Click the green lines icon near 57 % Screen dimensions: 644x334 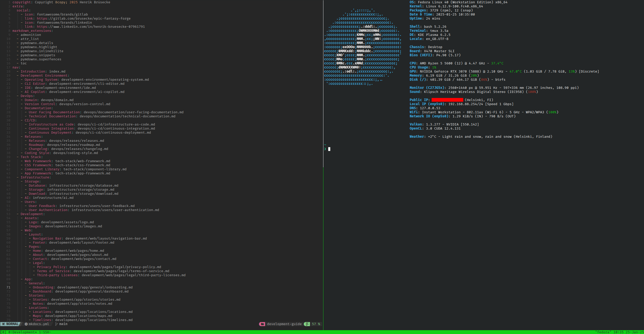tap(307, 324)
